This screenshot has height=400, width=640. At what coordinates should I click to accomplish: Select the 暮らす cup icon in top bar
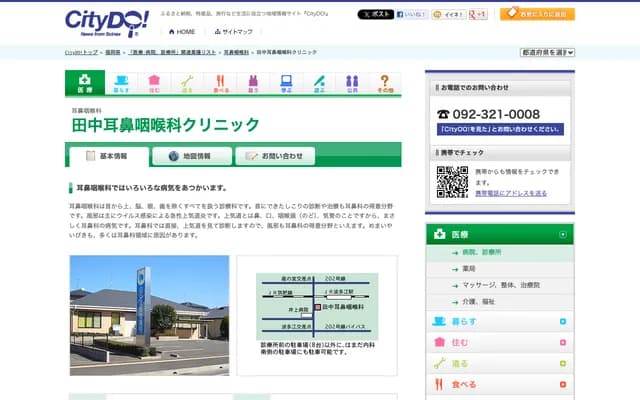(121, 84)
